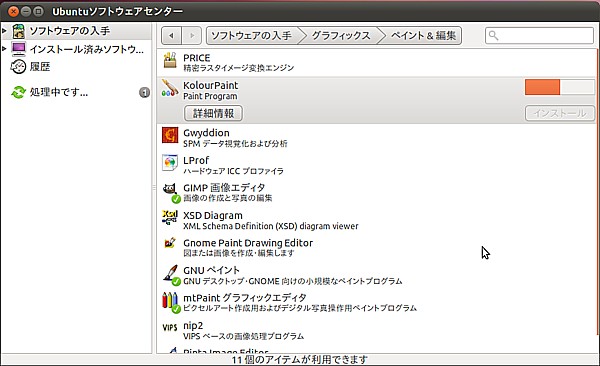Click the pending count badge beside 処理中です

(x=144, y=92)
